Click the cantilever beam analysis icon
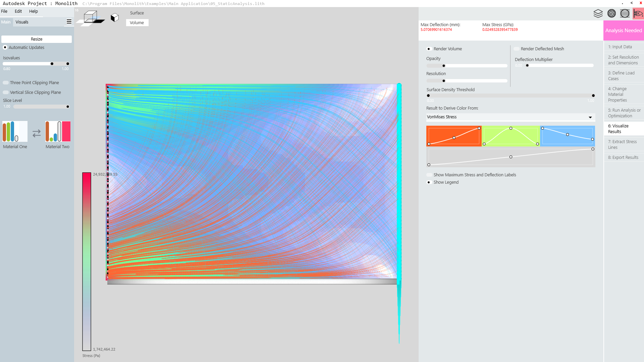This screenshot has width=644, height=362. (x=638, y=13)
